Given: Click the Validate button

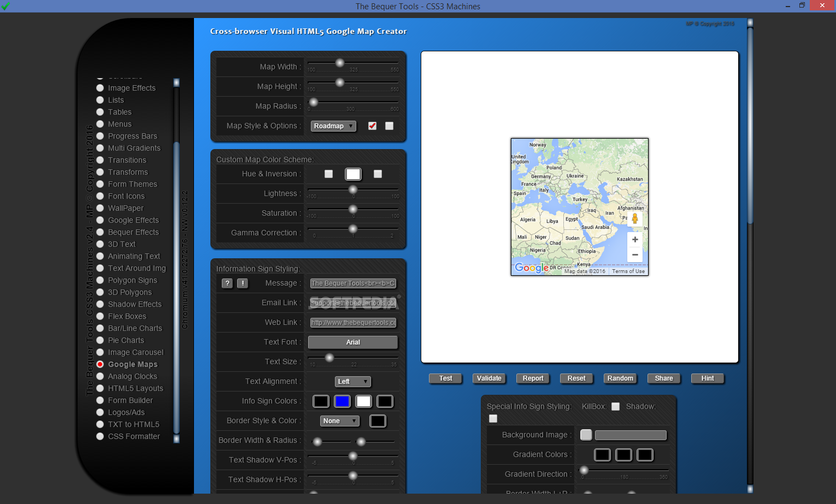Looking at the screenshot, I should click(x=489, y=378).
